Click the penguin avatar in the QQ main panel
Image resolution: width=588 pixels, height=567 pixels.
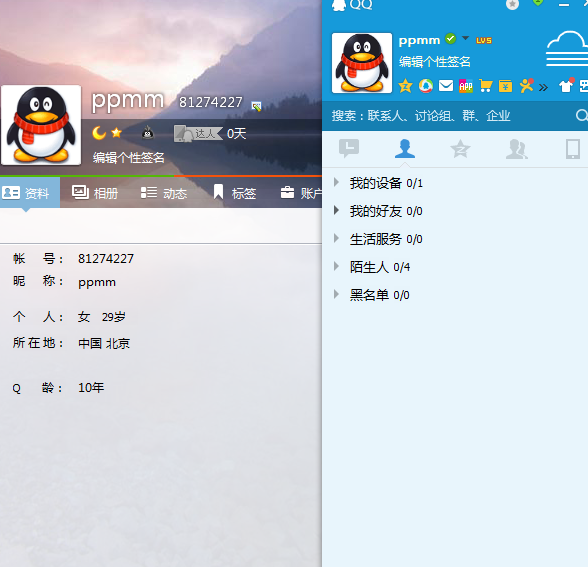pos(362,63)
